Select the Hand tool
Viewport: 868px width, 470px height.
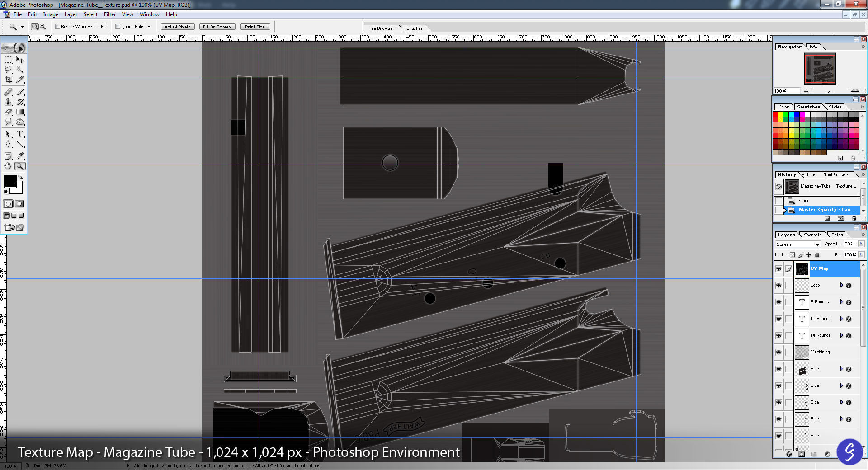8,166
